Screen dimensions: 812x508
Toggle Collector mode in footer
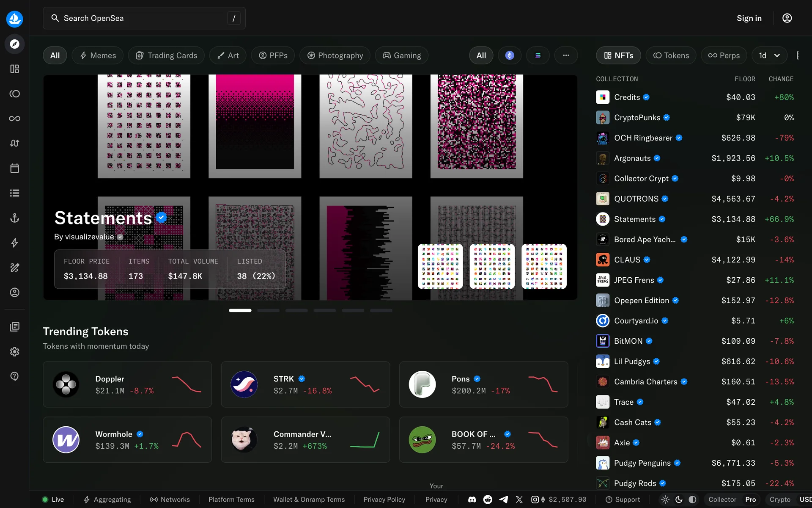pos(722,500)
